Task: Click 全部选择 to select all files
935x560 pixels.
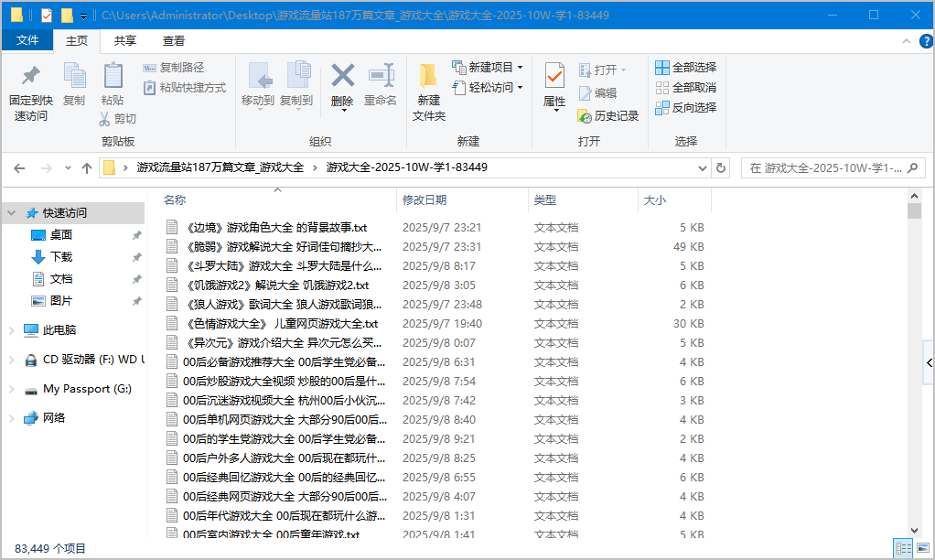Action: pyautogui.click(x=685, y=67)
